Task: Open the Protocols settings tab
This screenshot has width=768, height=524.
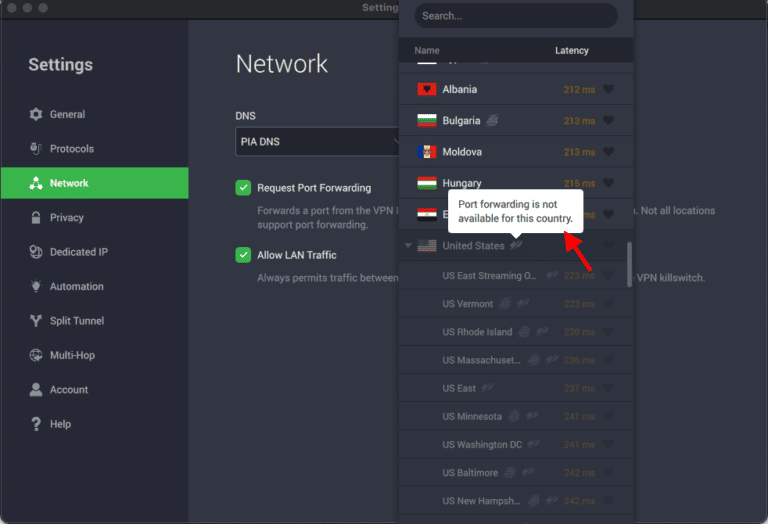Action: (x=95, y=148)
